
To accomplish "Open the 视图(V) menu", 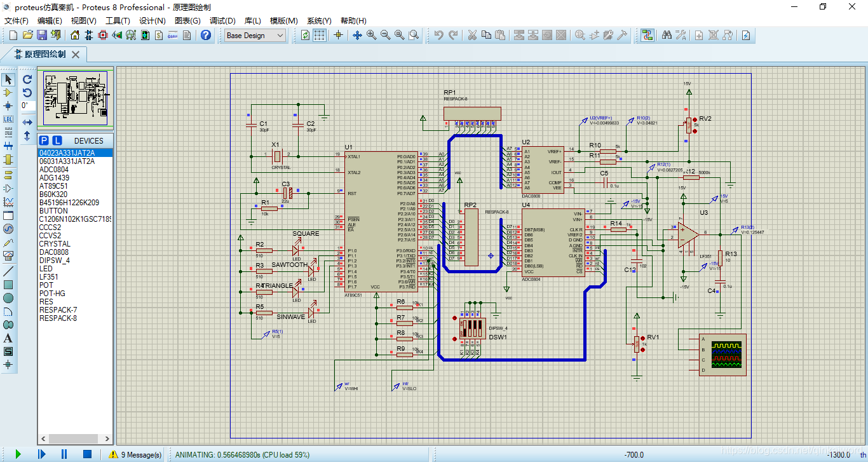I will point(83,21).
